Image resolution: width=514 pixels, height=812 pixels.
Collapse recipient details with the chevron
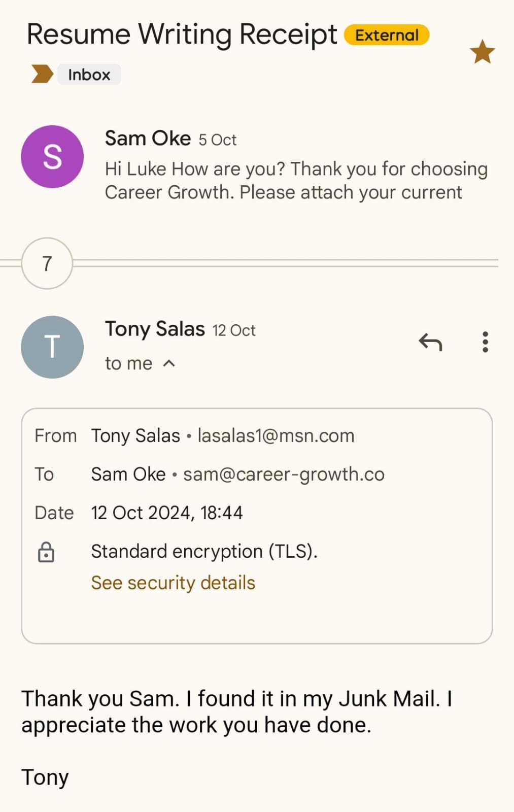tap(169, 363)
